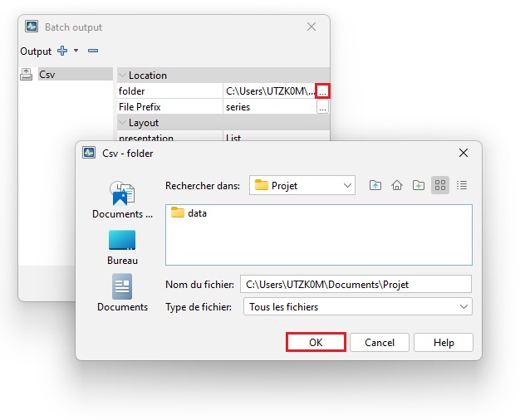Select the Csv output in list
520x420 pixels.
47,75
